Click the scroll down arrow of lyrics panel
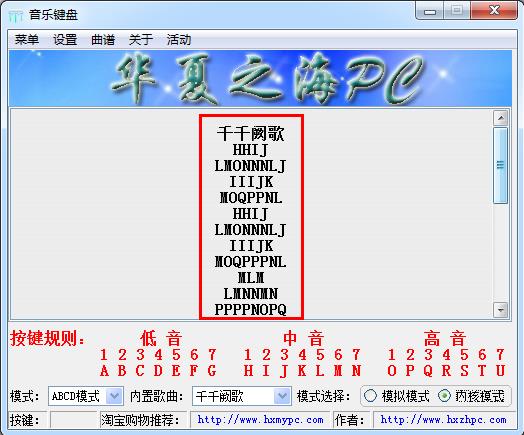This screenshot has height=435, width=524. coord(500,310)
